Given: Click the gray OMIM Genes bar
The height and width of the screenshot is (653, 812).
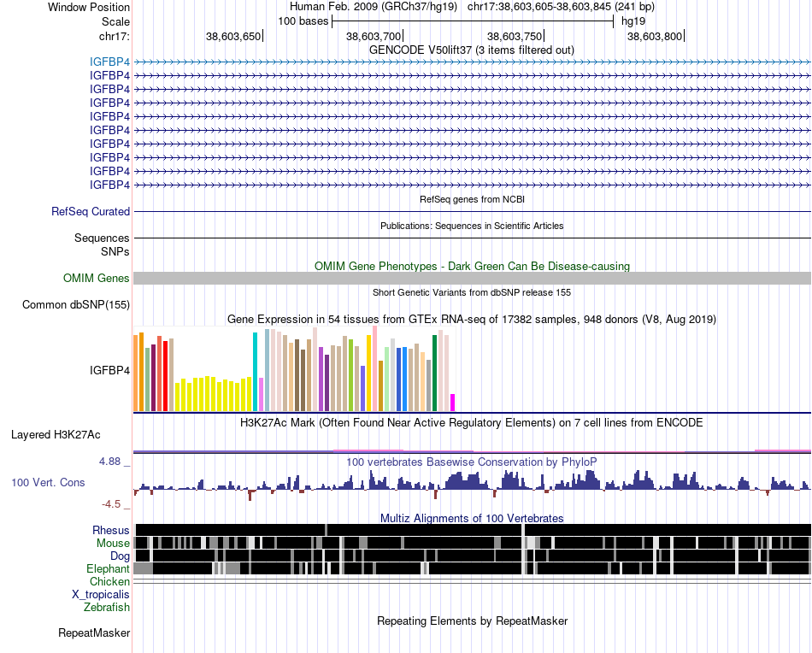Looking at the screenshot, I should click(472, 278).
